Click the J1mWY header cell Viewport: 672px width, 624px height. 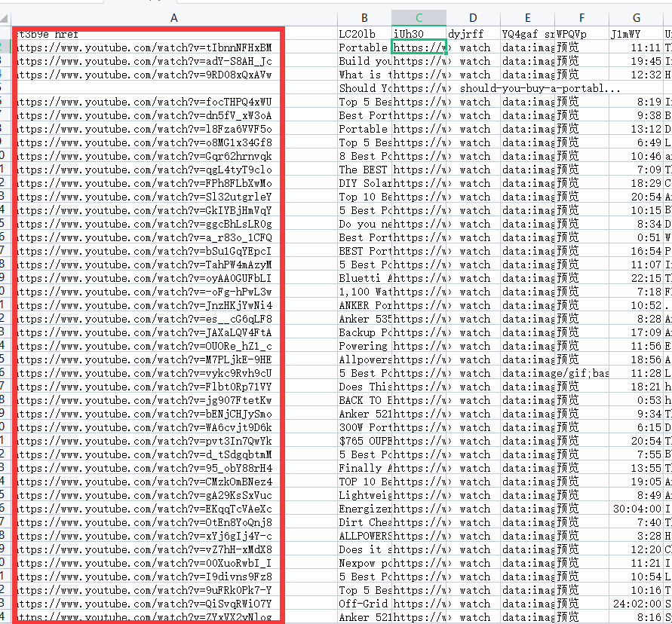point(636,34)
